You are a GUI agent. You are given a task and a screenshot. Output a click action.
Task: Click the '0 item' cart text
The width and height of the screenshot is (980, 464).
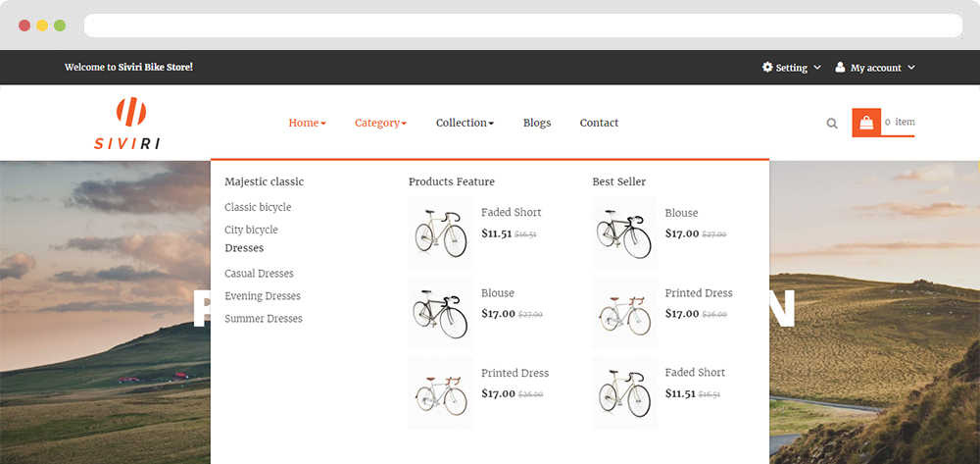[900, 122]
